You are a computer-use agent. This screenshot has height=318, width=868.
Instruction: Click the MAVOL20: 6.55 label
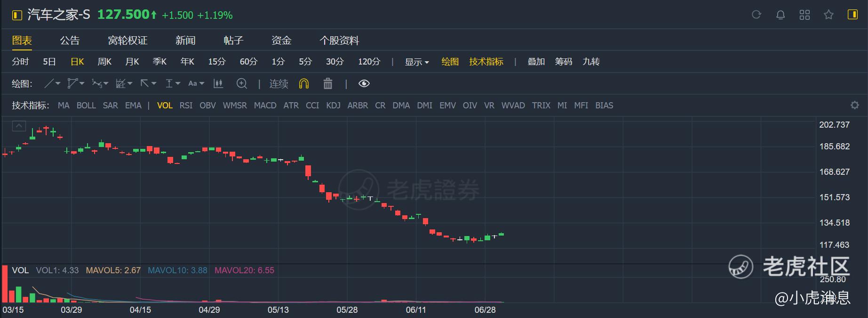244,270
